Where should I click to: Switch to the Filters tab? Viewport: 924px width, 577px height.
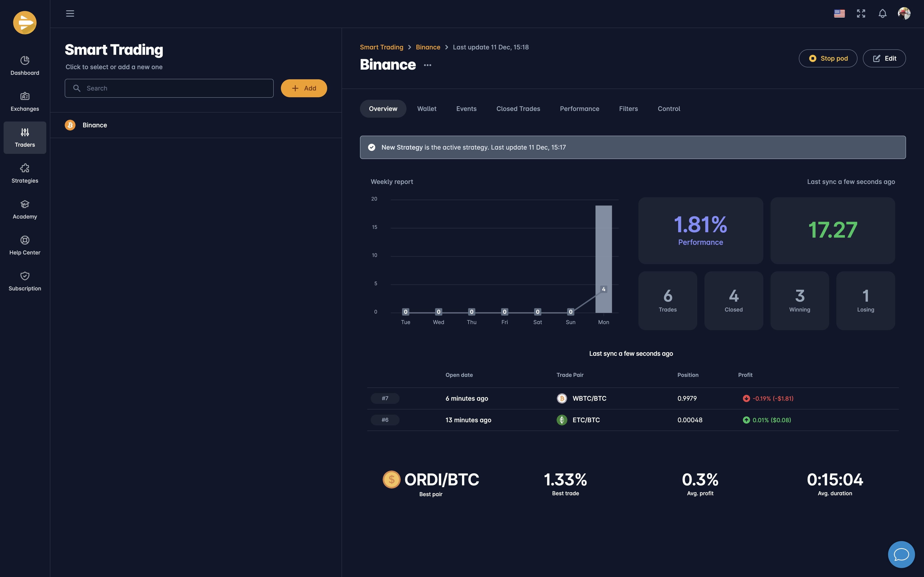point(629,109)
